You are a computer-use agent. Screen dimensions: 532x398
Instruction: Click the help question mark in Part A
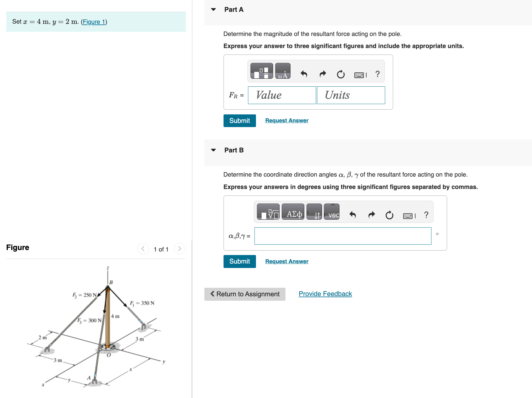377,74
